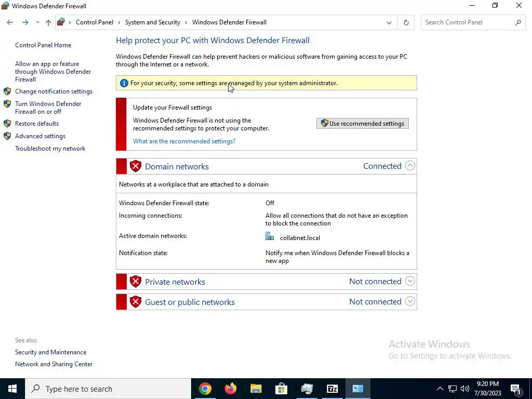The width and height of the screenshot is (532, 399).
Task: Click collabnet.local network icon
Action: pos(270,236)
